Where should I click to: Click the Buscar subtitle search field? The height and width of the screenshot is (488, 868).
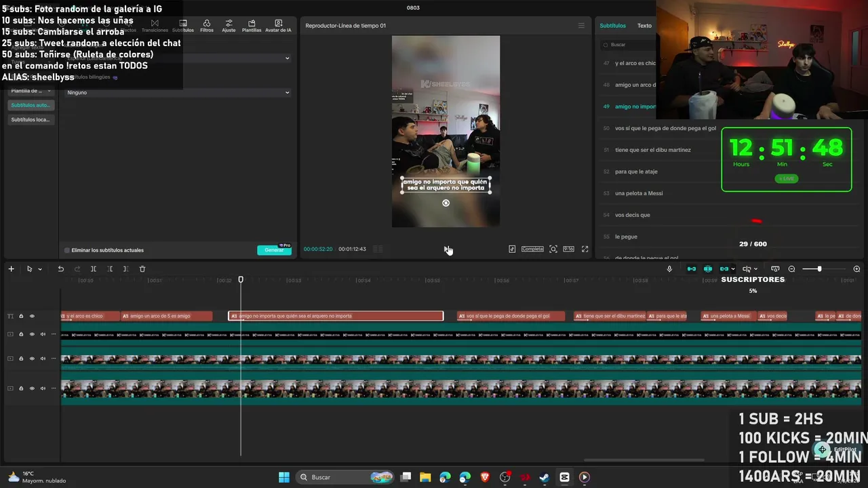(628, 45)
